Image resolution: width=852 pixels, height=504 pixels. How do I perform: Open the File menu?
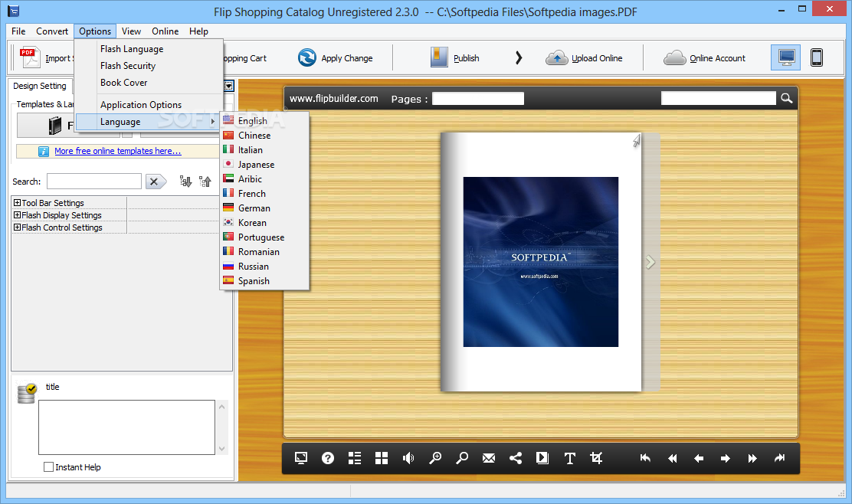[18, 31]
